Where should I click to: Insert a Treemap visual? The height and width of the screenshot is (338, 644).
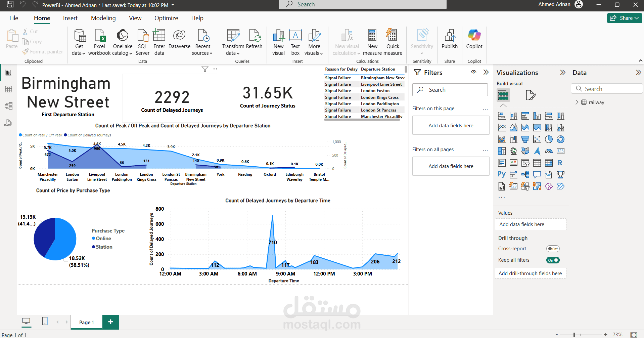click(x=502, y=151)
